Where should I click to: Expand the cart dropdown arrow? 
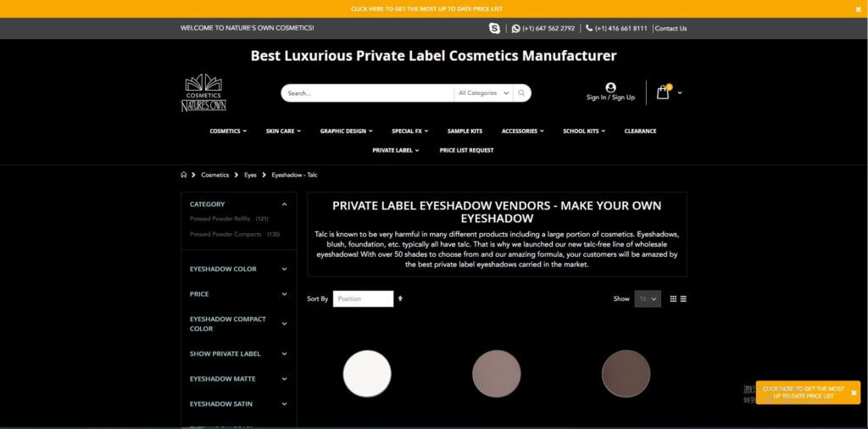coord(680,93)
